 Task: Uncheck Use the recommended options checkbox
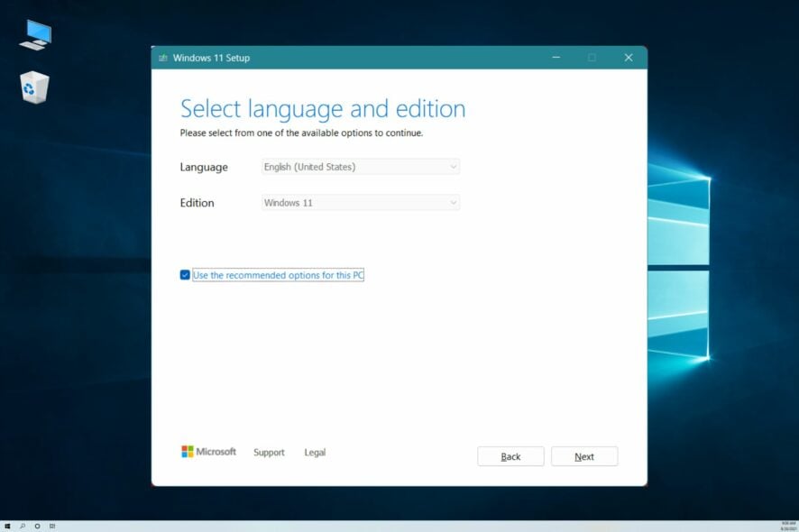tap(185, 275)
